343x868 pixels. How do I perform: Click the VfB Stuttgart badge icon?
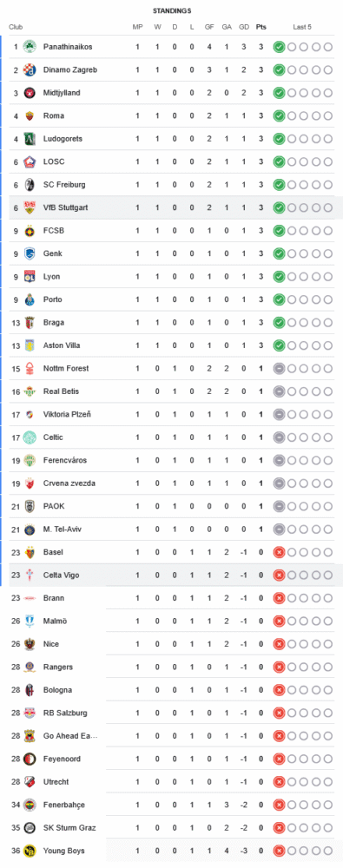tap(30, 207)
